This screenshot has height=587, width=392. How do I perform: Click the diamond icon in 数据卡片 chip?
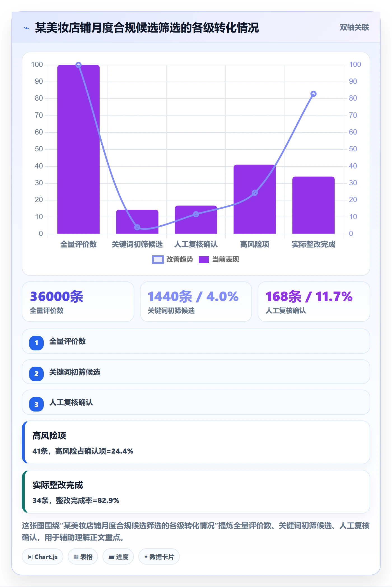click(146, 557)
